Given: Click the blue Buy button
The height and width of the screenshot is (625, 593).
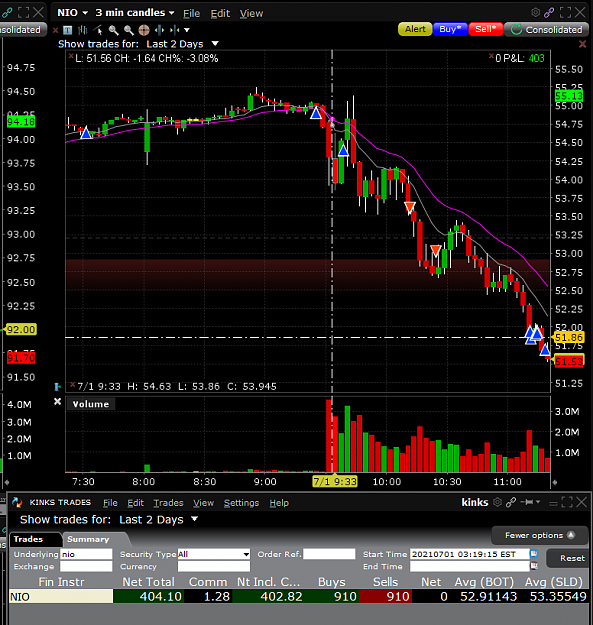Looking at the screenshot, I should click(x=450, y=29).
